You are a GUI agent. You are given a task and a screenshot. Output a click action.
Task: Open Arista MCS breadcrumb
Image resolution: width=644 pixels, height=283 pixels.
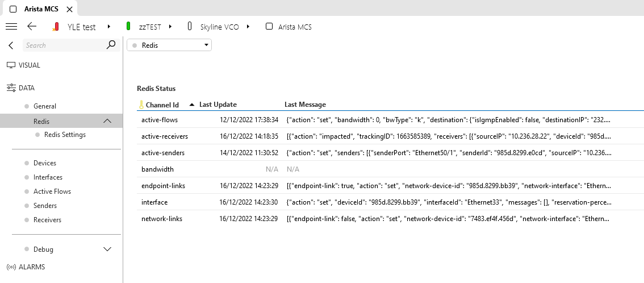tap(295, 27)
